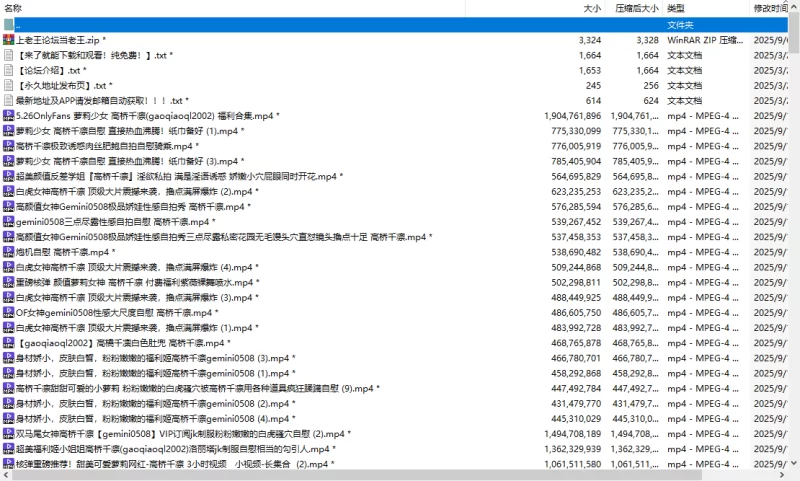Click mp4 icon of the 483,992,728 size row
Screen dimensions: 800x481
pyautogui.click(x=8, y=327)
